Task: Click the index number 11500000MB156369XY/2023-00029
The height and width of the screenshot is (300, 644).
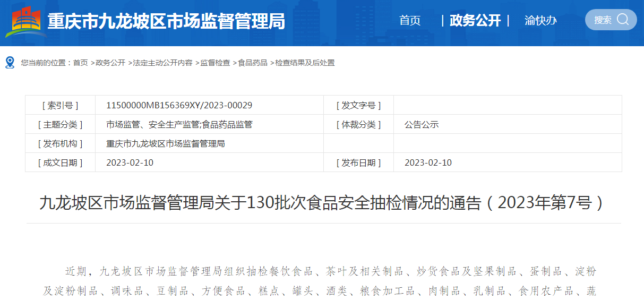Action: [x=179, y=105]
